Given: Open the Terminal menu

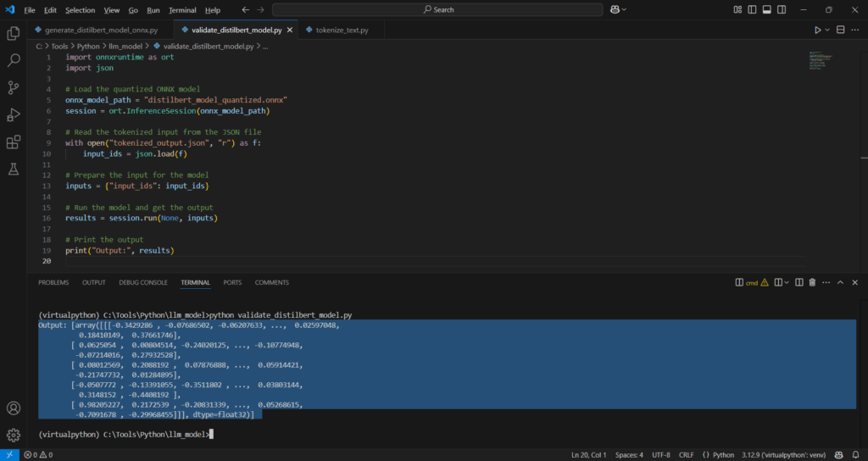Looking at the screenshot, I should click(182, 10).
